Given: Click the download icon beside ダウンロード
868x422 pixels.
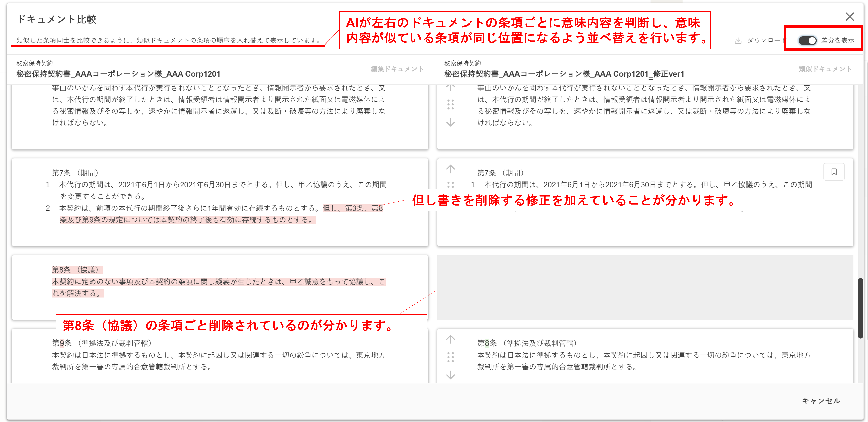Looking at the screenshot, I should point(738,41).
